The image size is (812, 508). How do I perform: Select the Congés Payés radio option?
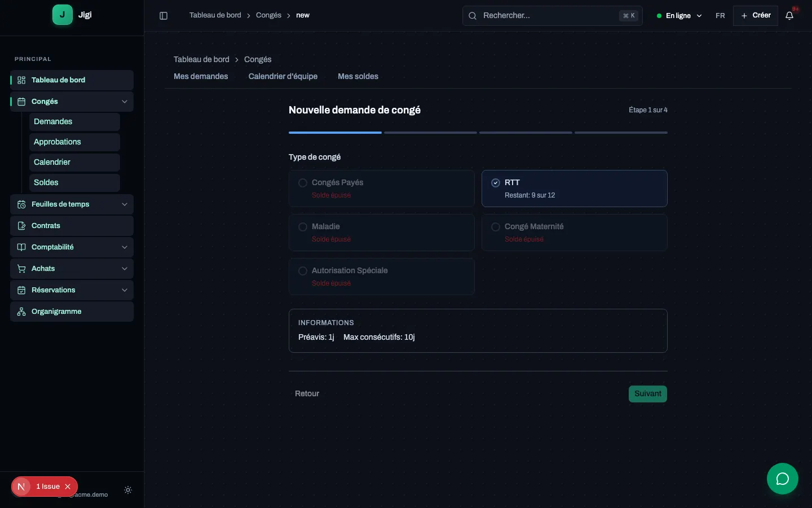click(303, 183)
